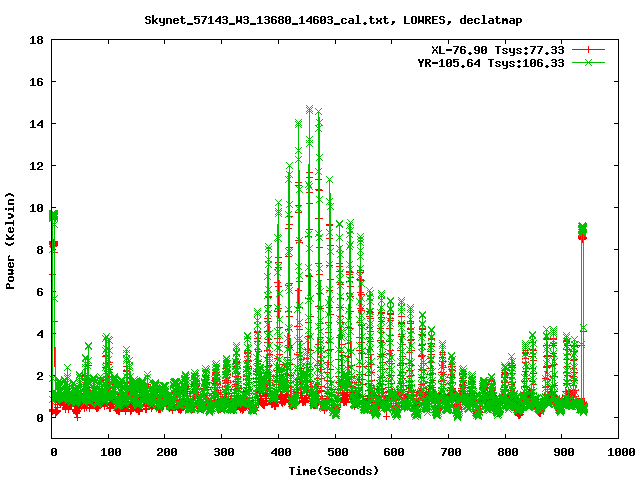The height and width of the screenshot is (480, 640).
Task: Click x-axis tick label 900
Action: click(564, 452)
